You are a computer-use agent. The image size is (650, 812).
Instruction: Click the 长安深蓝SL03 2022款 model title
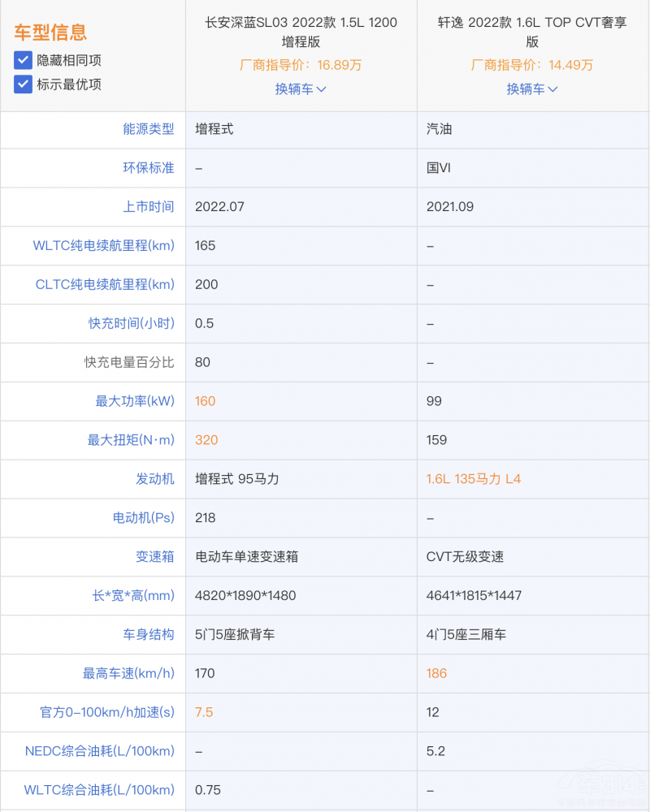click(x=301, y=31)
